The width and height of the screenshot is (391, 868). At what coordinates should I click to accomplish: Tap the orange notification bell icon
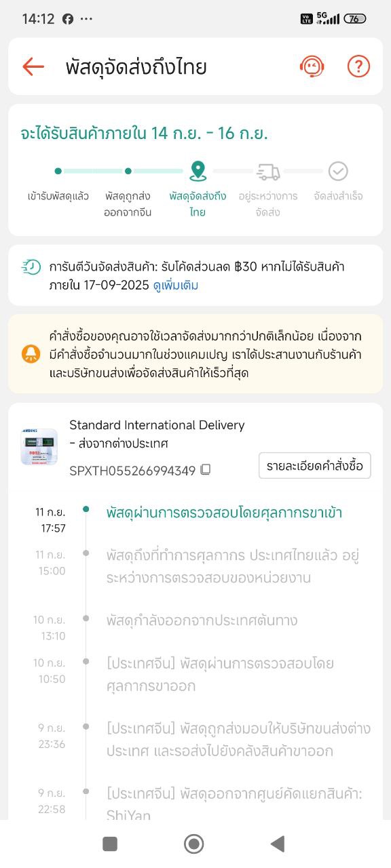click(31, 353)
